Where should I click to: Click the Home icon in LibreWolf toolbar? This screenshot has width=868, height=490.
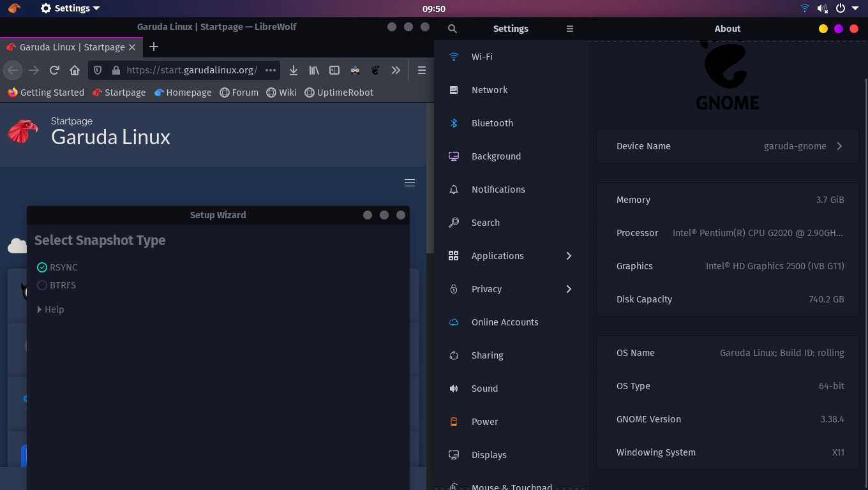(x=75, y=70)
